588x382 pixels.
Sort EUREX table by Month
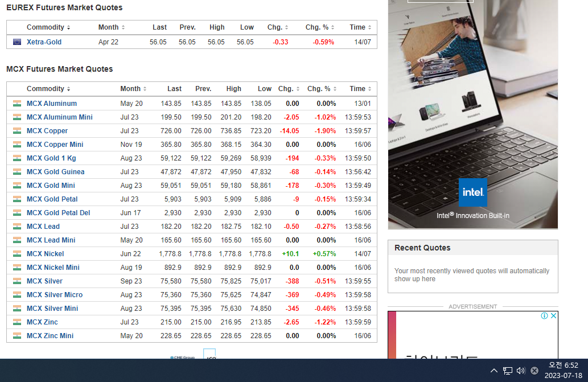coord(112,27)
